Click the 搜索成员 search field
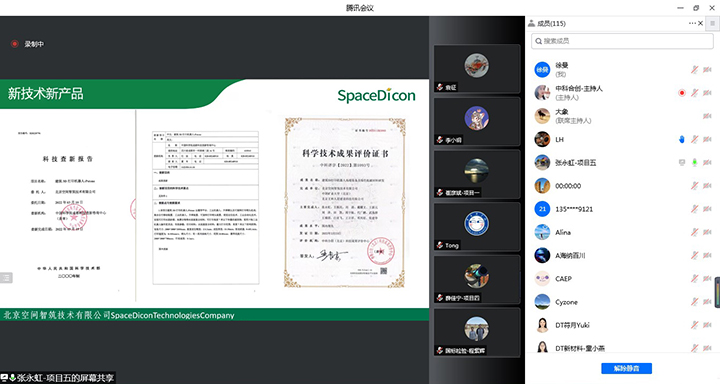The image size is (720, 384). (x=622, y=41)
